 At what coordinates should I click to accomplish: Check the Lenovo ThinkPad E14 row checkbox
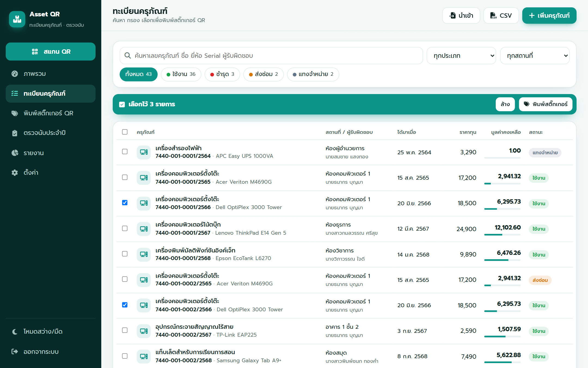[x=125, y=228]
